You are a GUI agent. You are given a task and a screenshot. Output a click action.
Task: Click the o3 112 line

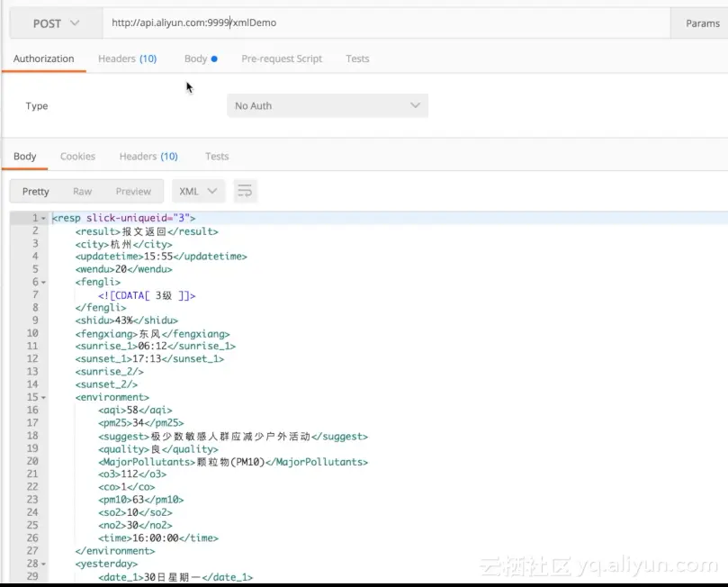click(x=132, y=474)
